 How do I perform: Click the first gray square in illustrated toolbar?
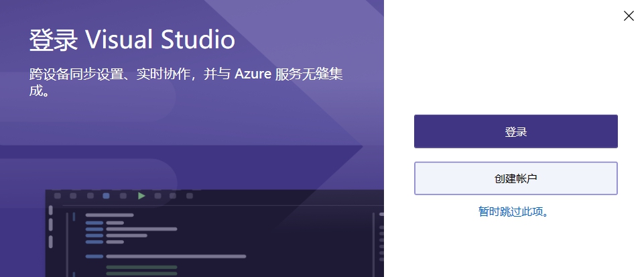[x=58, y=196]
